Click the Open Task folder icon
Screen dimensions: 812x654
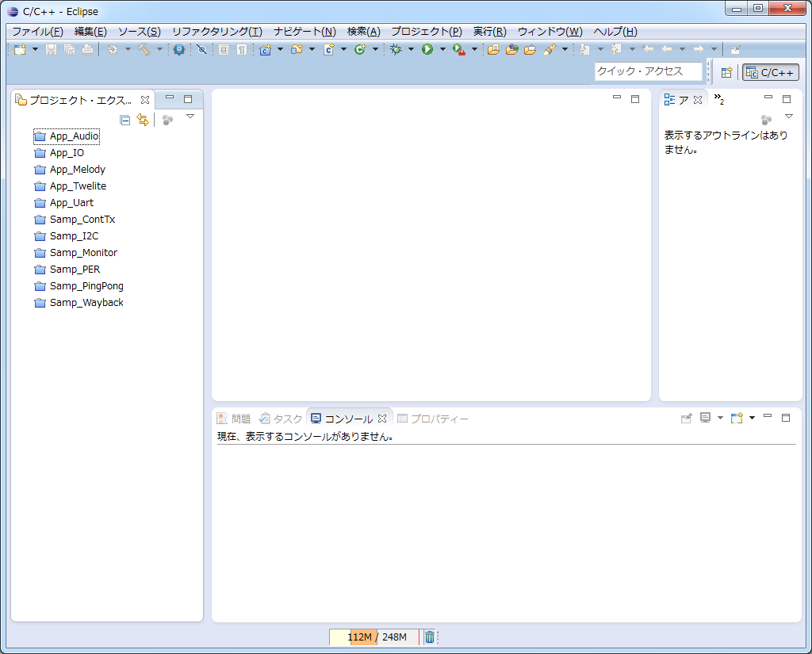click(511, 50)
